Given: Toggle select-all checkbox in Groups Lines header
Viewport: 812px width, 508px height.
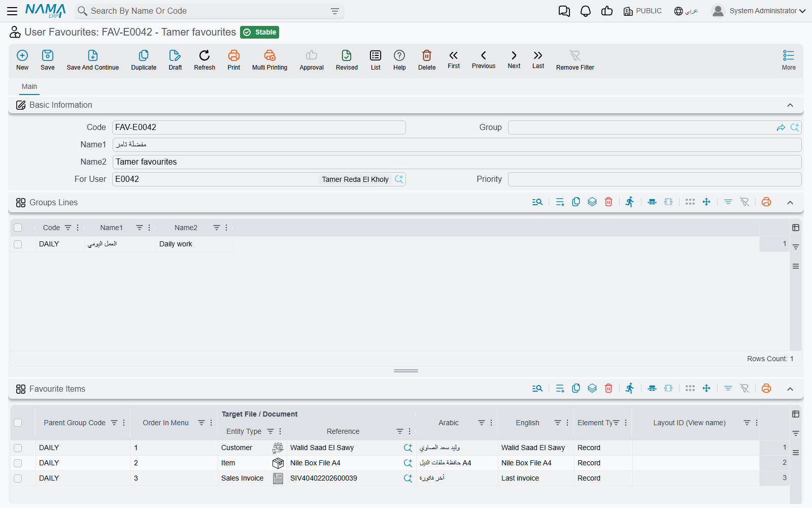Looking at the screenshot, I should tap(18, 228).
